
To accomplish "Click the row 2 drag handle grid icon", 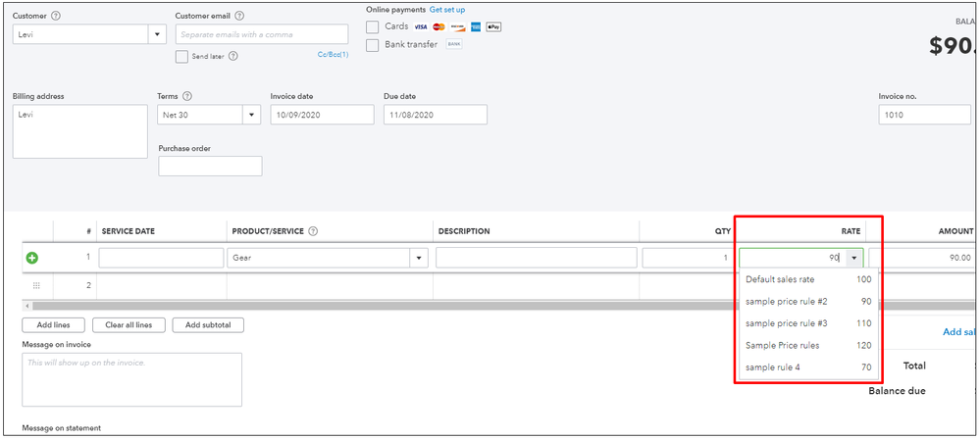I will point(36,285).
